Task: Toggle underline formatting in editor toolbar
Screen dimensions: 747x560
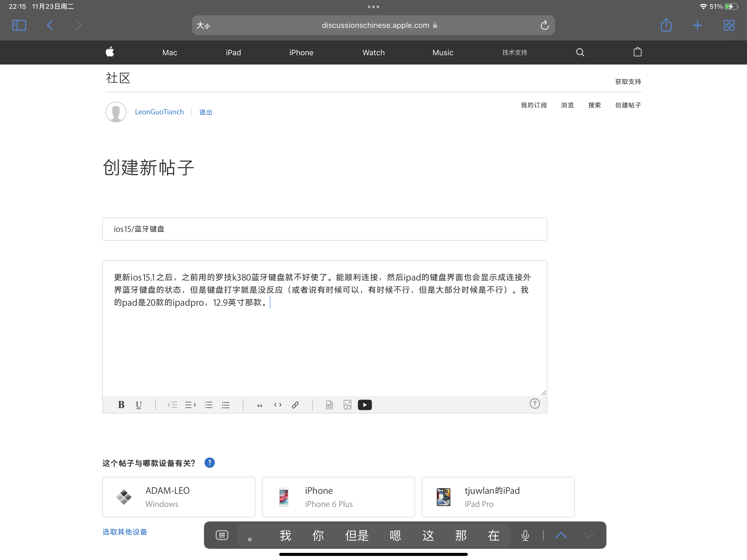Action: pyautogui.click(x=138, y=405)
